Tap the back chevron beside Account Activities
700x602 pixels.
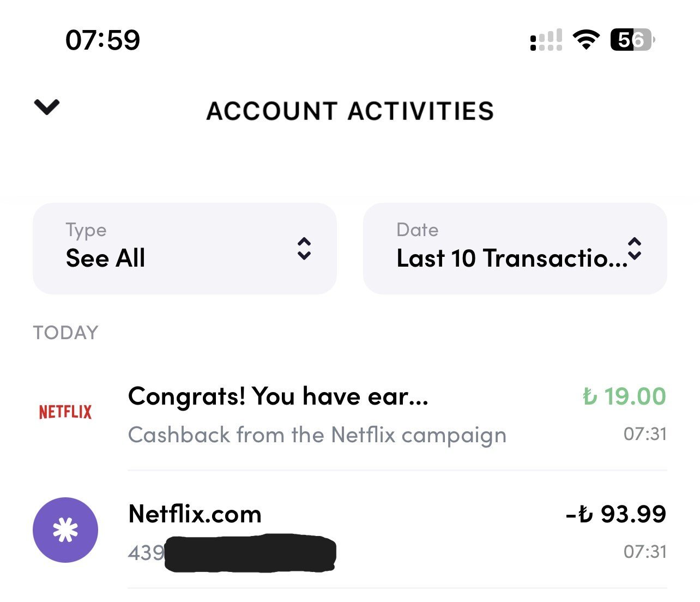tap(47, 107)
